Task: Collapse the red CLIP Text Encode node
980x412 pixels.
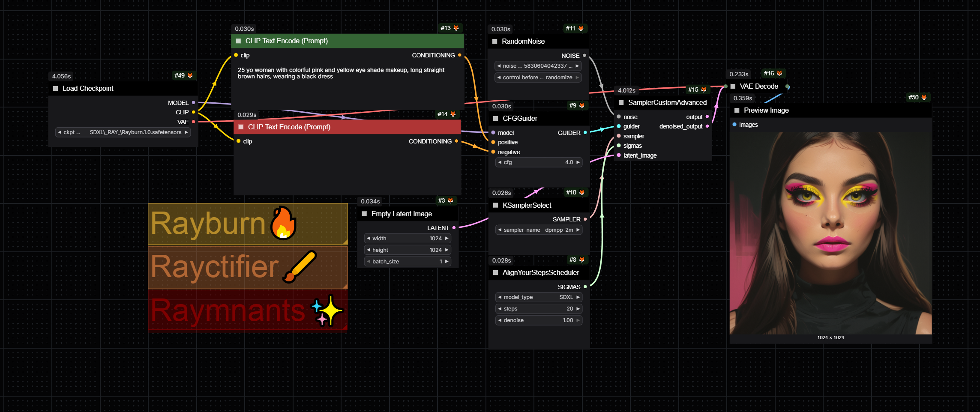Action: 240,127
